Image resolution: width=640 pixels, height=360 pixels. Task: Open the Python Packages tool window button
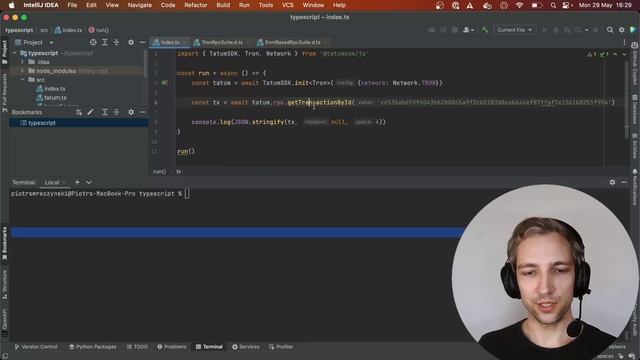(93, 347)
